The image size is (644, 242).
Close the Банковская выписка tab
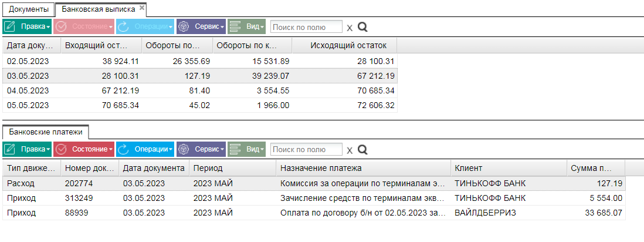click(x=142, y=8)
